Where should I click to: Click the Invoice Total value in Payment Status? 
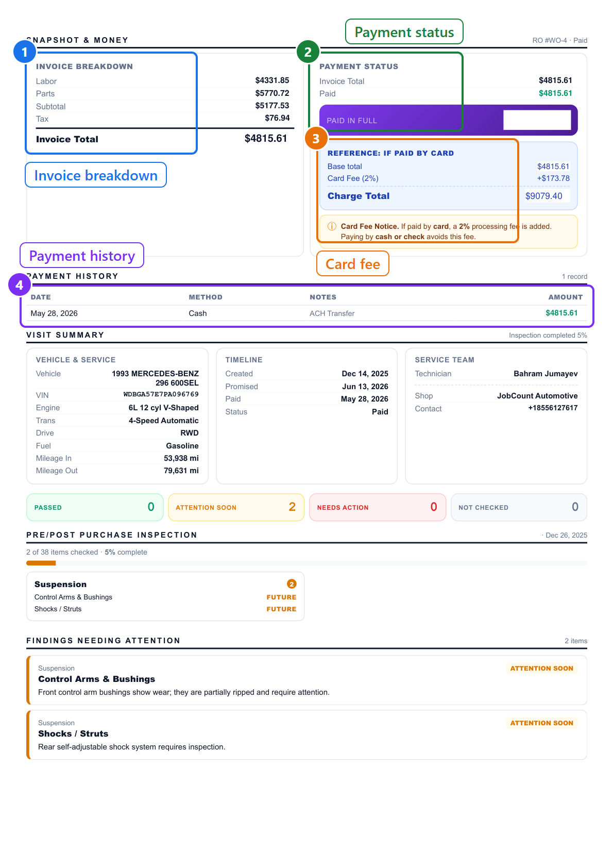pyautogui.click(x=555, y=80)
